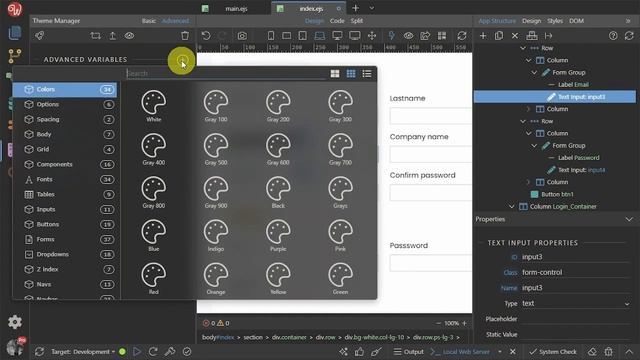
Task: Open the help question mark icon
Action: 613,36
